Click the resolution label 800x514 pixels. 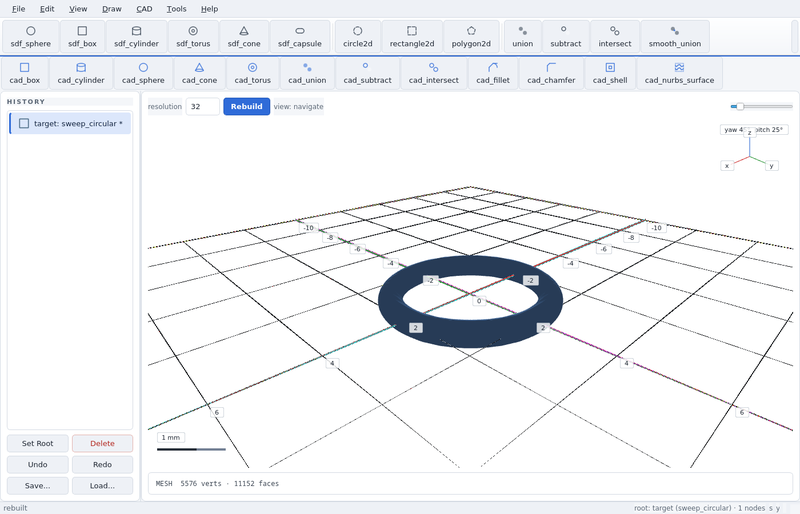(165, 107)
